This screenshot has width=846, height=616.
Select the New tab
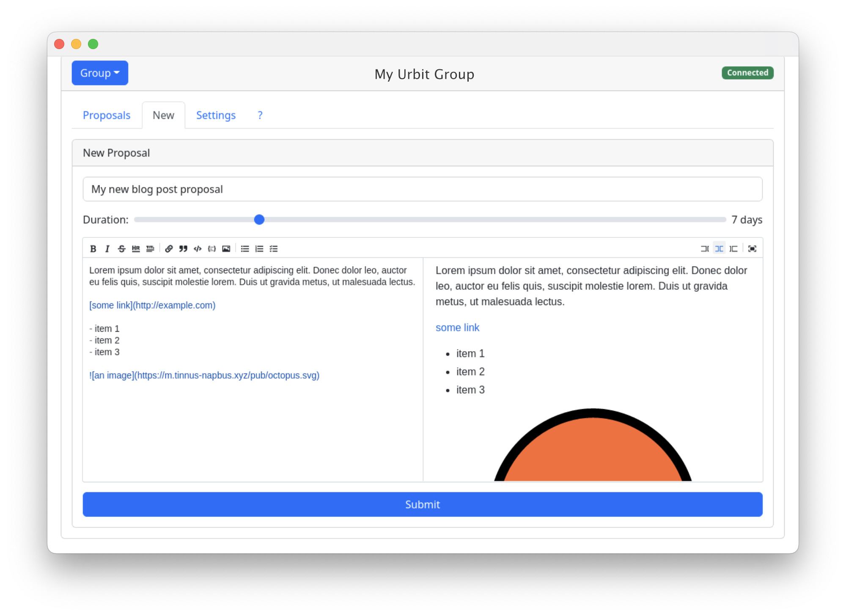[x=163, y=115]
